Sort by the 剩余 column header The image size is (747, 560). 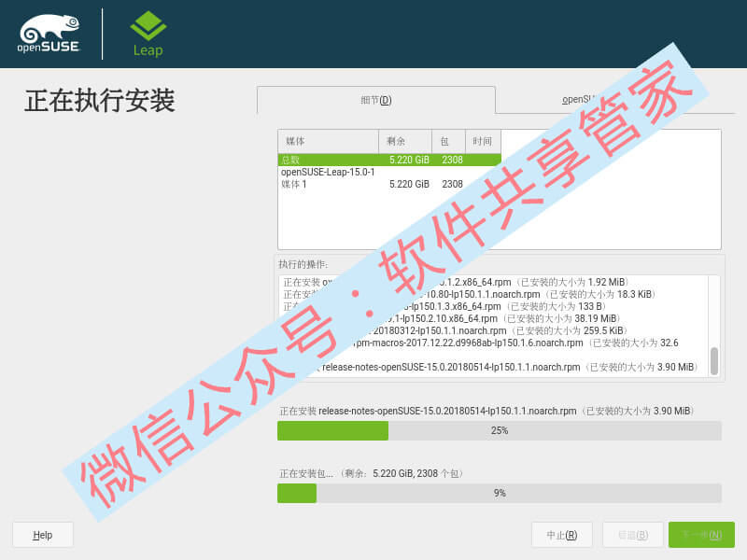point(405,142)
